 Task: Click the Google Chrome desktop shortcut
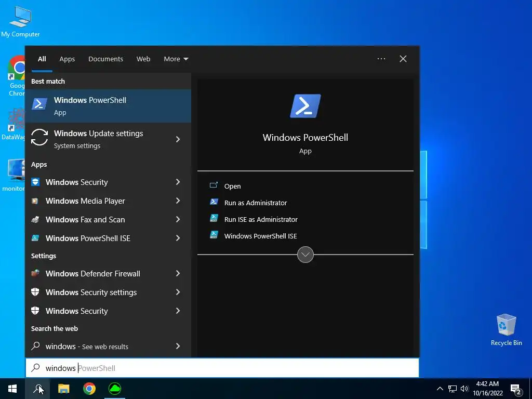pyautogui.click(x=16, y=76)
